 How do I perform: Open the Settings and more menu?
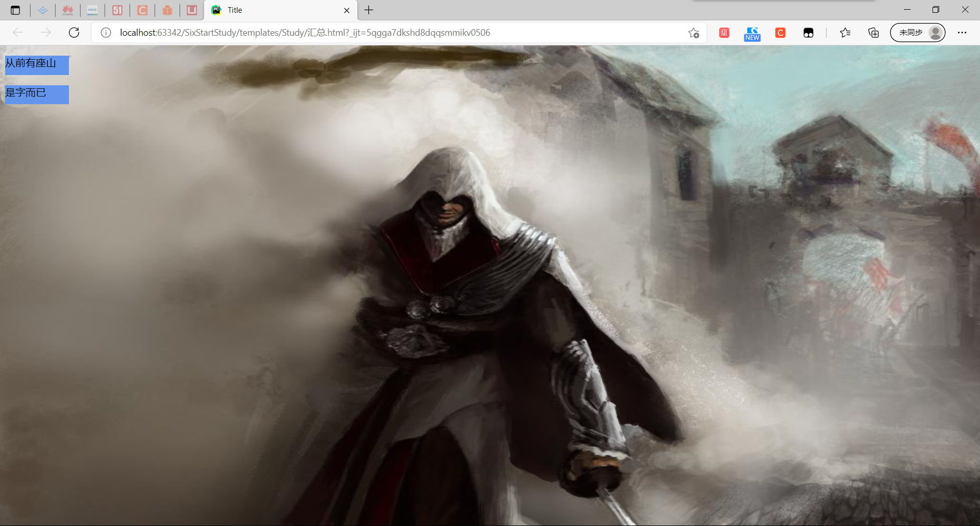coord(962,33)
